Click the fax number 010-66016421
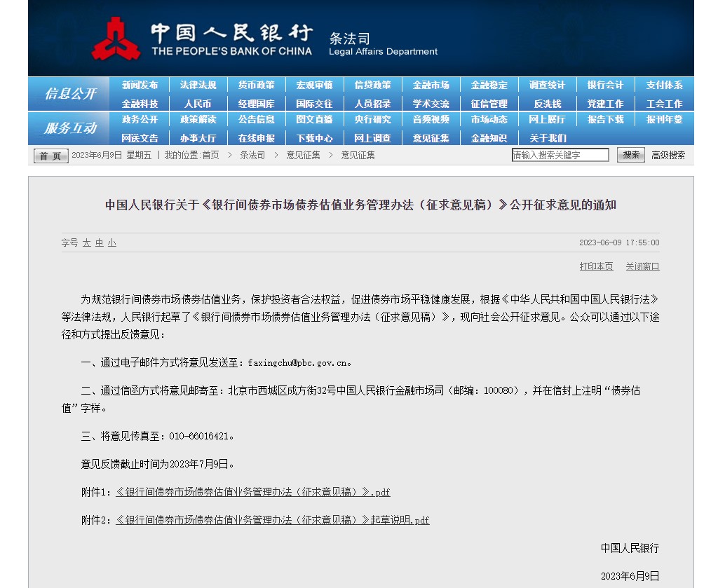The image size is (718, 588). tap(198, 437)
